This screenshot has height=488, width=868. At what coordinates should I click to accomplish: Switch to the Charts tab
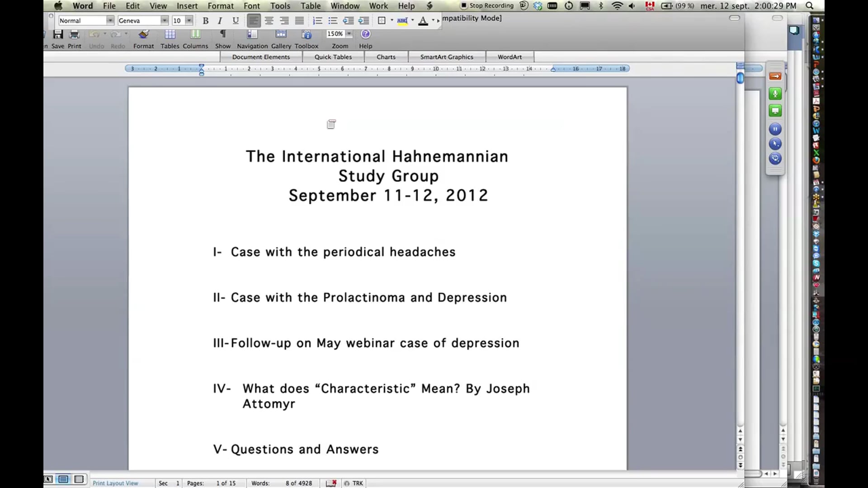[x=386, y=56]
